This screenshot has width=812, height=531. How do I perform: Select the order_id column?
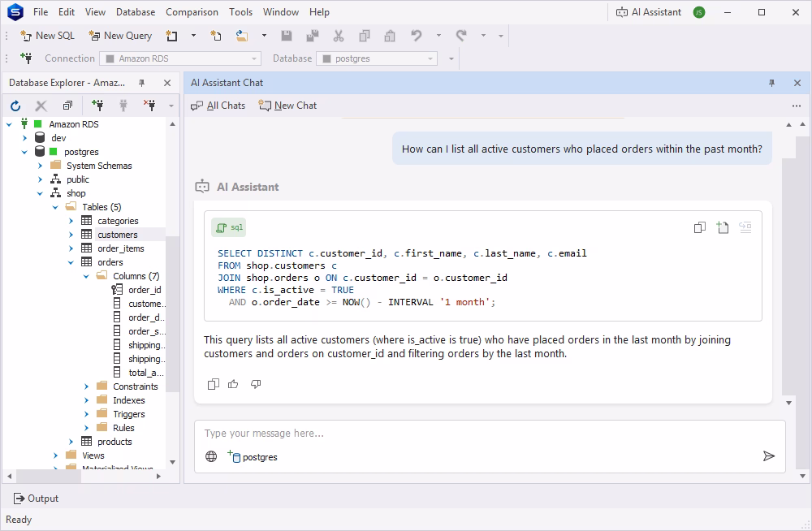pos(145,290)
